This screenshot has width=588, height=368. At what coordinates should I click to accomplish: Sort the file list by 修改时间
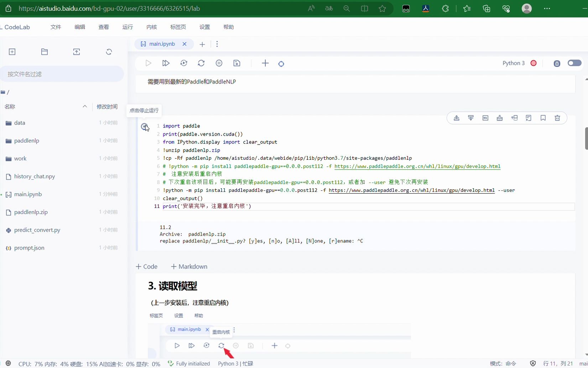coord(107,107)
